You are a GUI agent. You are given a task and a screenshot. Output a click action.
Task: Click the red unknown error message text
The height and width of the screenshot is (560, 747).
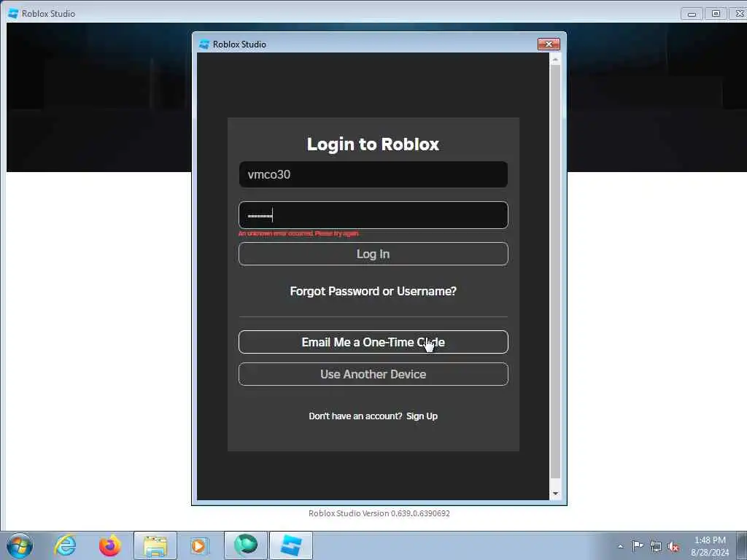298,233
